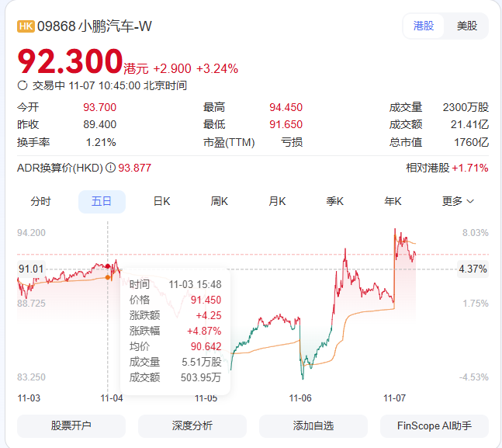The height and width of the screenshot is (448, 502).
Task: Click the 11-03 date label on axis
Action: coord(29,398)
